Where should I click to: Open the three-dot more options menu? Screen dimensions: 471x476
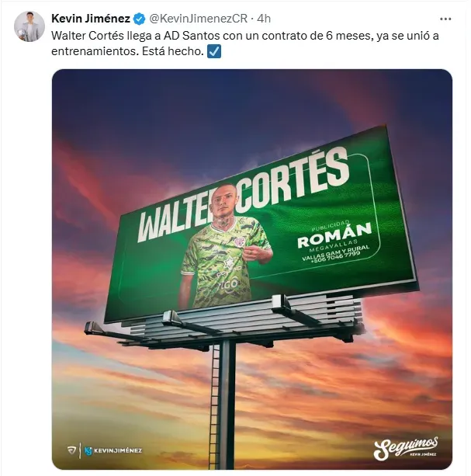coord(445,18)
